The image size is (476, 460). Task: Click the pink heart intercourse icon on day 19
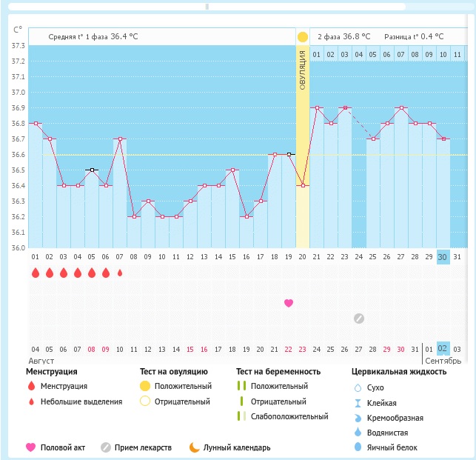(x=289, y=303)
